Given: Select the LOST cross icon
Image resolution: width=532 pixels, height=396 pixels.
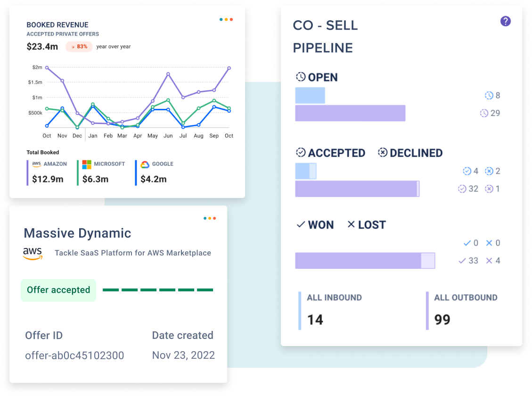Looking at the screenshot, I should click(x=351, y=224).
